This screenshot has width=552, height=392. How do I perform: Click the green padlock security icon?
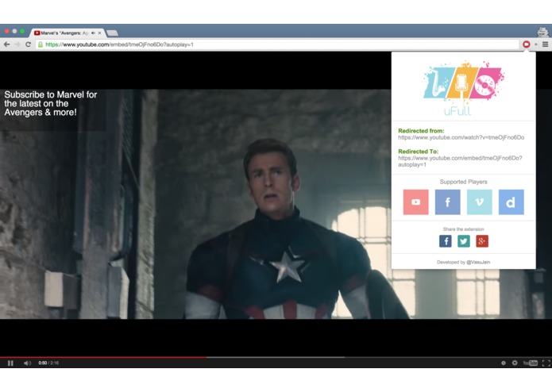41,44
